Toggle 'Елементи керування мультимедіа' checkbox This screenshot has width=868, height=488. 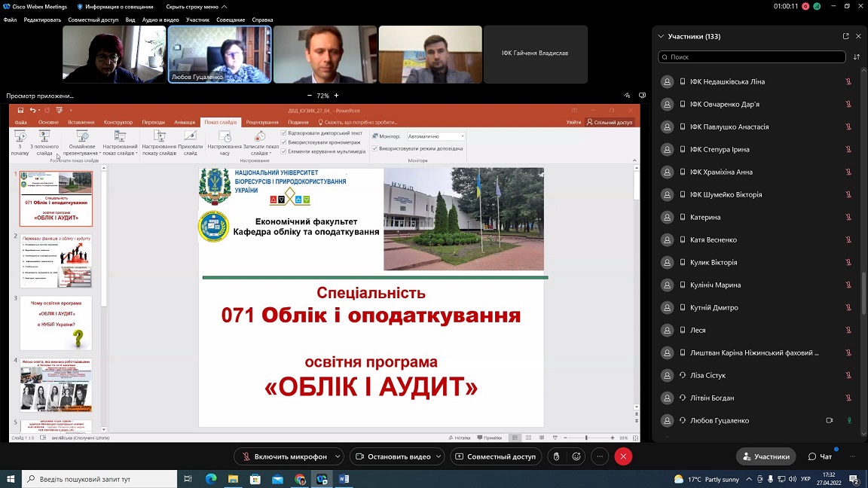coord(283,151)
